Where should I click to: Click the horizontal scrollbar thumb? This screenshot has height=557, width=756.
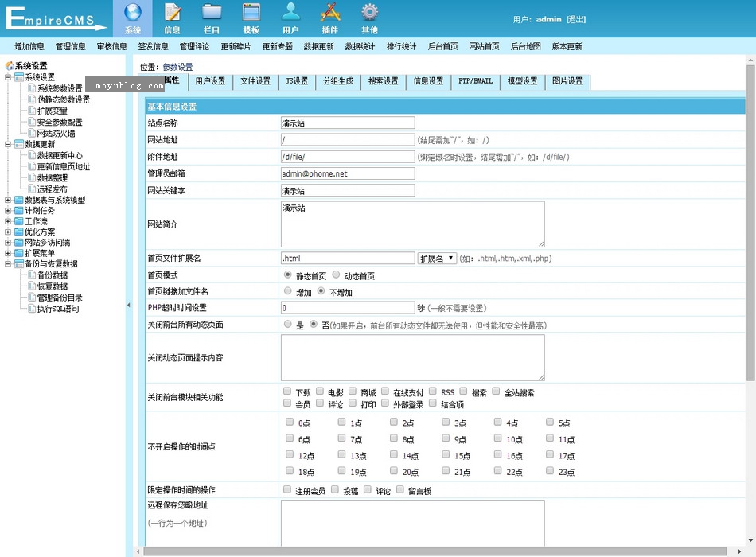(x=435, y=551)
